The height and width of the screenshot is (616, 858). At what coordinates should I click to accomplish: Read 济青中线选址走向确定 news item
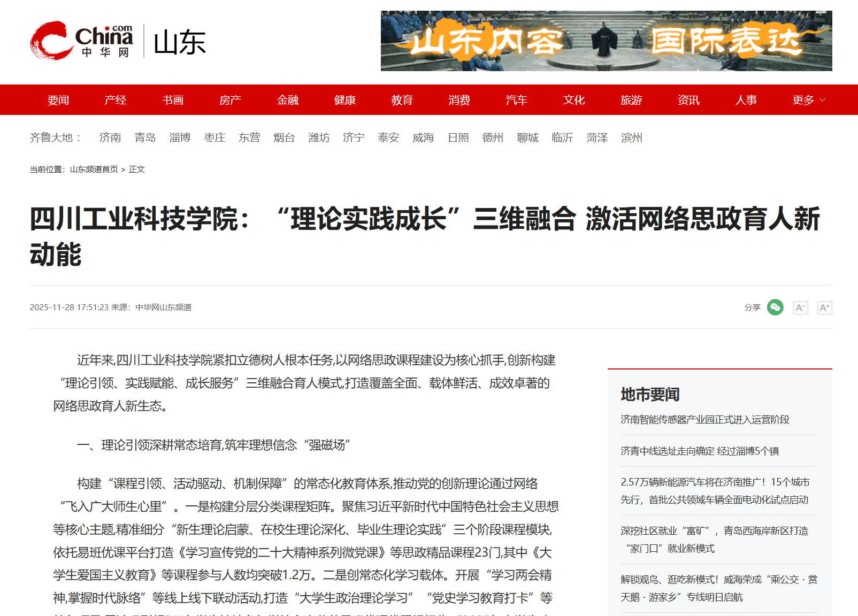pyautogui.click(x=700, y=451)
